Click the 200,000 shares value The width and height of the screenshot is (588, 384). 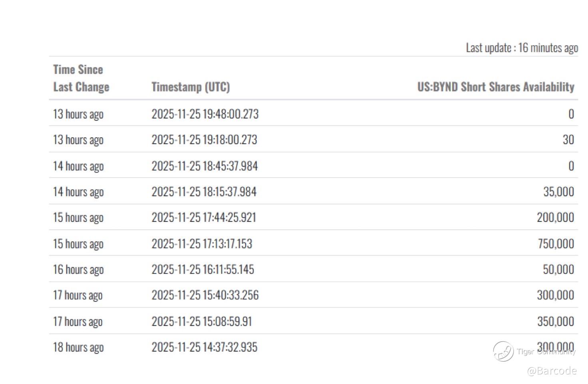[x=555, y=218]
